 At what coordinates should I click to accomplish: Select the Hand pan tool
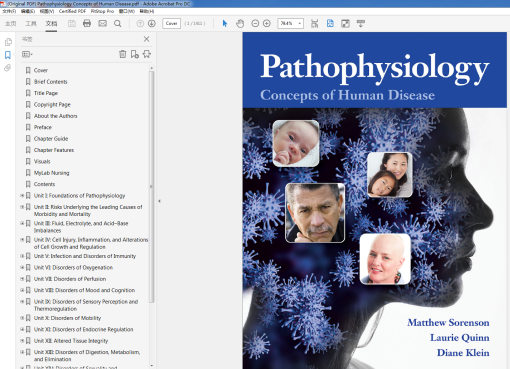pyautogui.click(x=240, y=23)
